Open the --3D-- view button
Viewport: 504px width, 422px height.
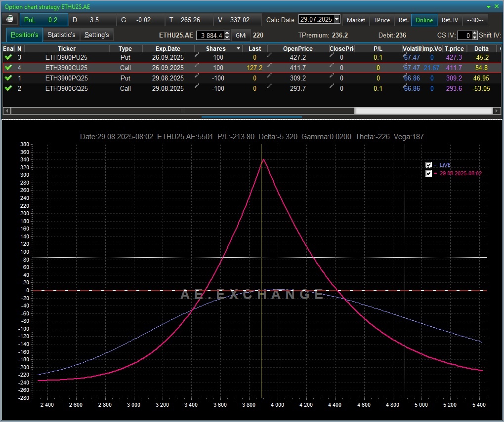point(475,20)
